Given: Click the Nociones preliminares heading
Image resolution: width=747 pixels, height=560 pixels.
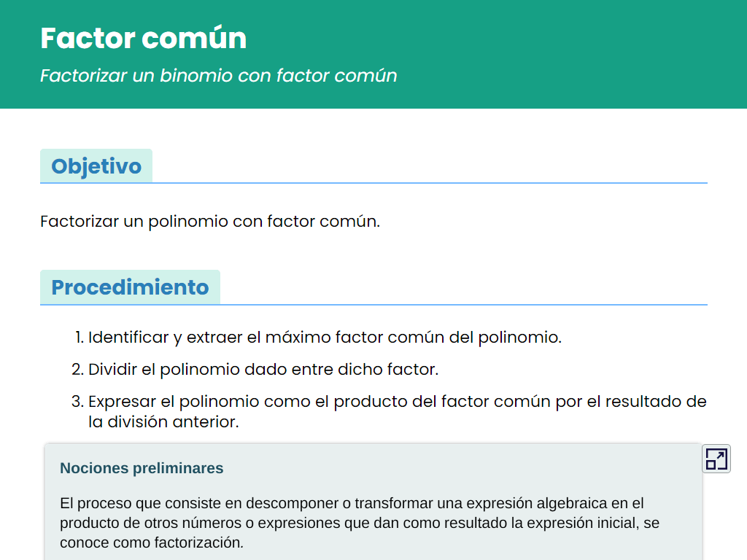Looking at the screenshot, I should tap(142, 468).
